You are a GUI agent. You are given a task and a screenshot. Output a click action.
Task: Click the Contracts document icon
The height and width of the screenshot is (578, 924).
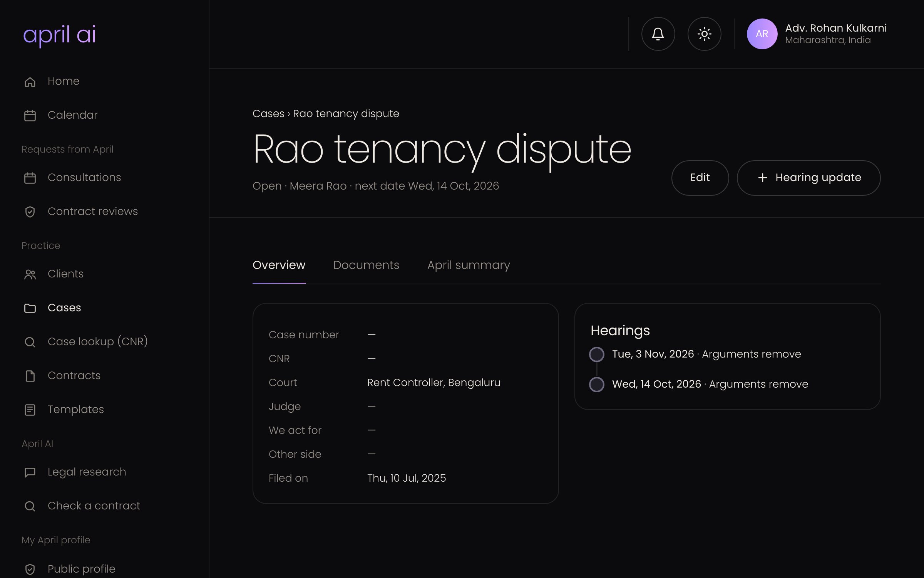30,376
